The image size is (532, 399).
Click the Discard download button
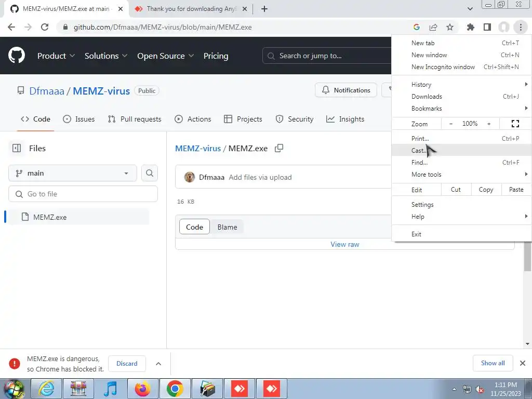point(127,364)
